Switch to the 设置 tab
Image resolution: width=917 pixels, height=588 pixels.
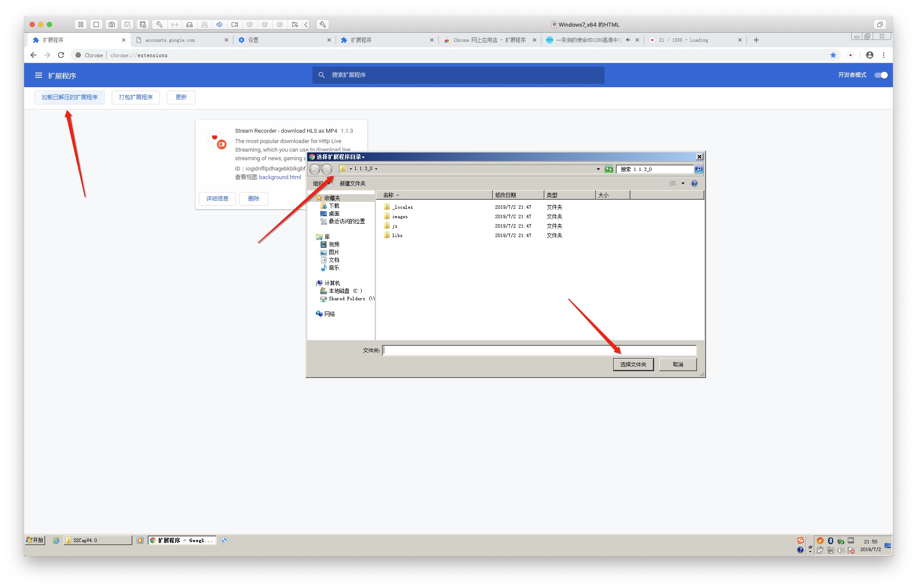tap(284, 40)
